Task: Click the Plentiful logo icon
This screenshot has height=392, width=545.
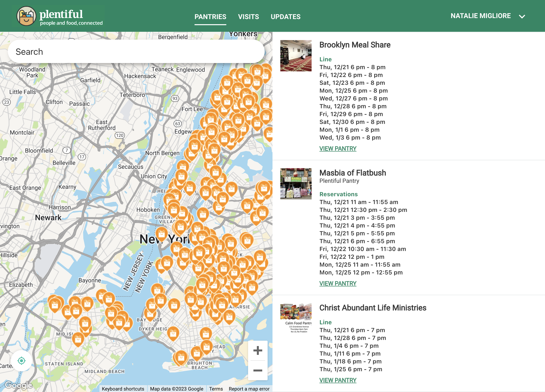Action: click(x=26, y=16)
